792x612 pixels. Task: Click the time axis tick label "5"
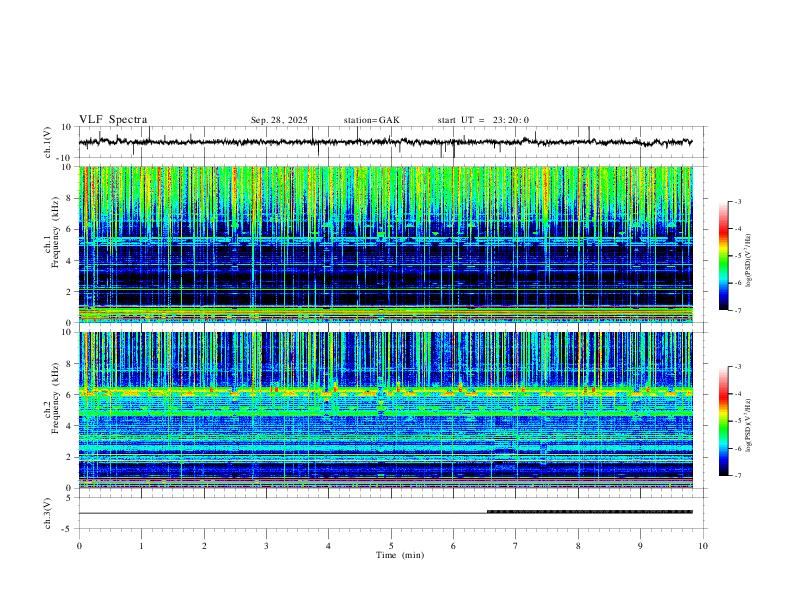391,546
